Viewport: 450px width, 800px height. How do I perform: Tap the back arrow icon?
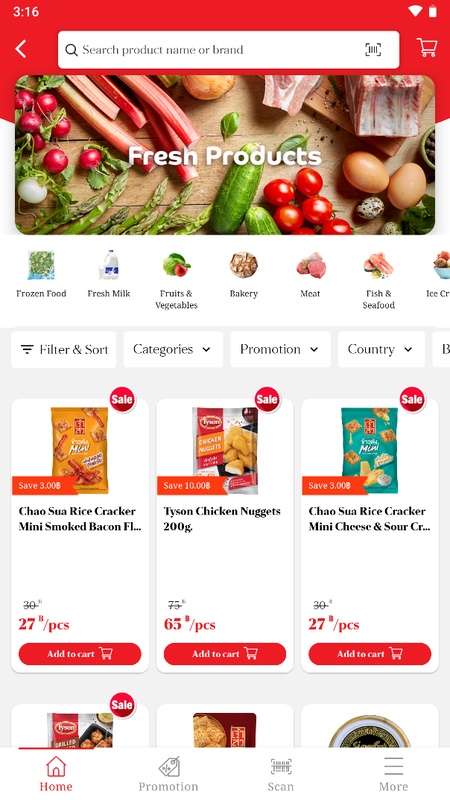[x=21, y=49]
